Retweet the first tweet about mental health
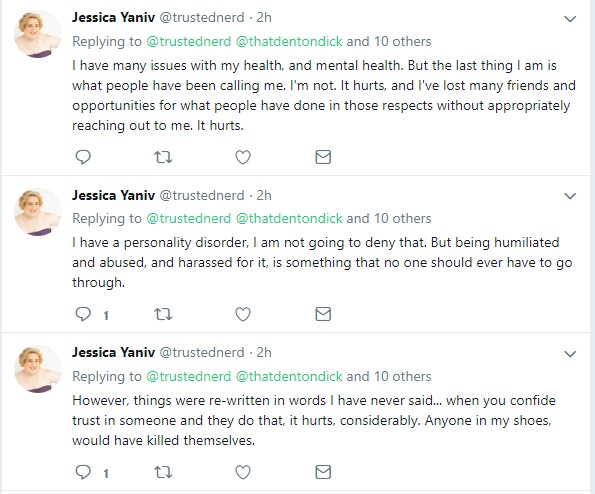Screen dimensions: 595x494 (163, 157)
